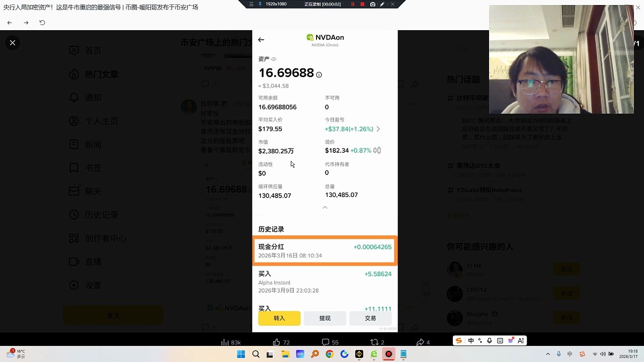Open 个人主页 in the sidebar
This screenshot has height=362, width=644.
(94, 121)
